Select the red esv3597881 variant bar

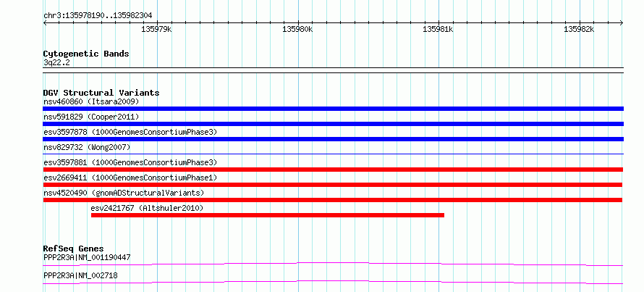pyautogui.click(x=333, y=170)
